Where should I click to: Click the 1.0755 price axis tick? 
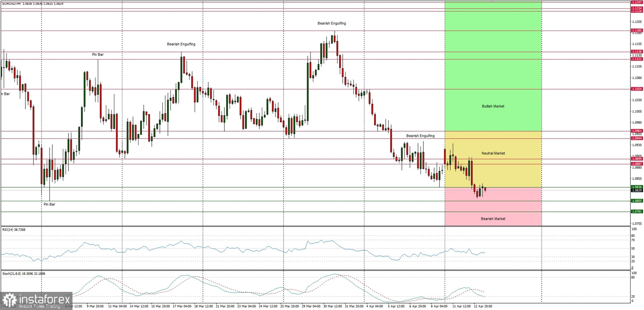[637, 223]
